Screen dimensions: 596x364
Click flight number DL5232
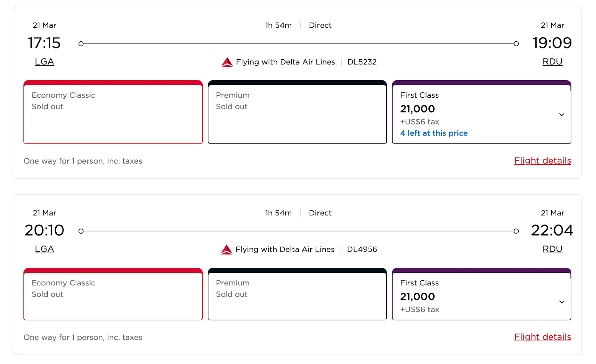pos(362,62)
